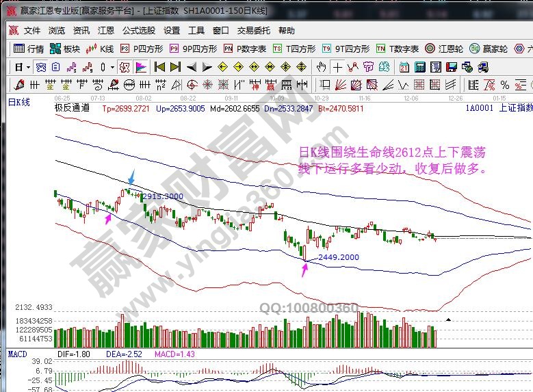Jump to first bar with skip-back icon
Viewport: 533px width, 392px height.
pyautogui.click(x=159, y=67)
